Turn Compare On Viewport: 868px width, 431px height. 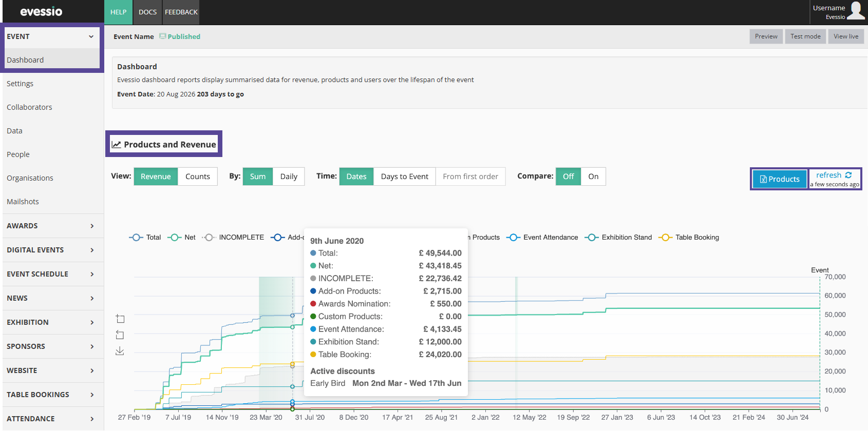point(593,177)
